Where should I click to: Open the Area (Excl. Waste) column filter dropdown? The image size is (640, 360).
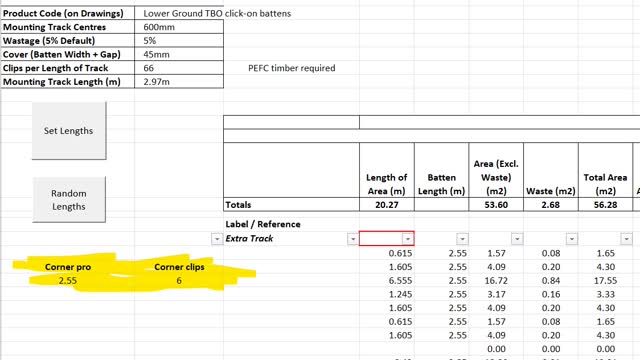click(517, 239)
